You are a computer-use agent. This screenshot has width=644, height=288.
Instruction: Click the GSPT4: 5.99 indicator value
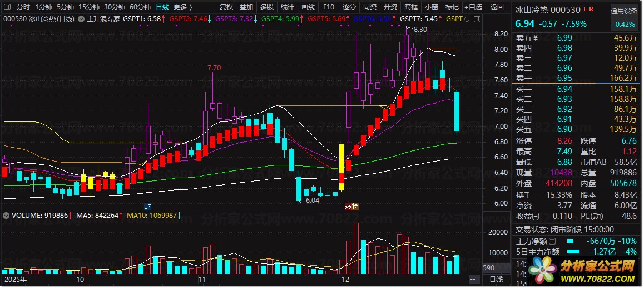[x=282, y=19]
